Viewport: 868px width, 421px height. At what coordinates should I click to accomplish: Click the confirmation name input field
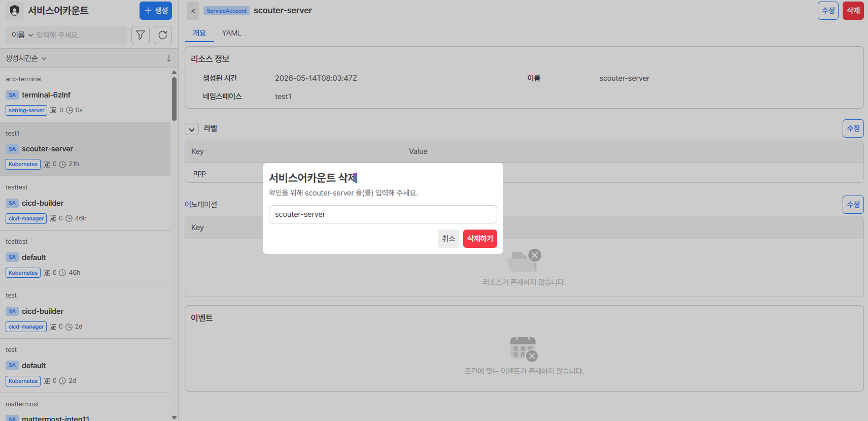pyautogui.click(x=383, y=214)
